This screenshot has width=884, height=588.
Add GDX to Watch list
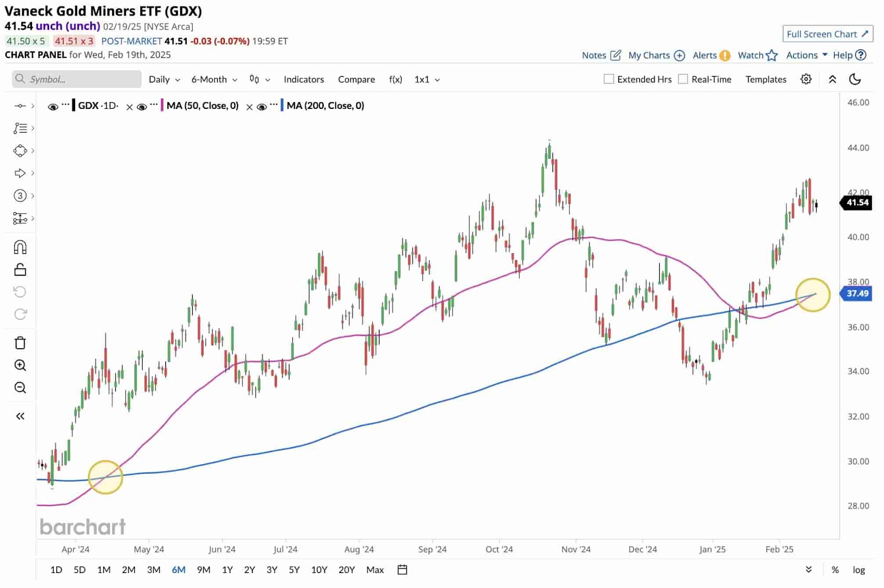point(757,55)
